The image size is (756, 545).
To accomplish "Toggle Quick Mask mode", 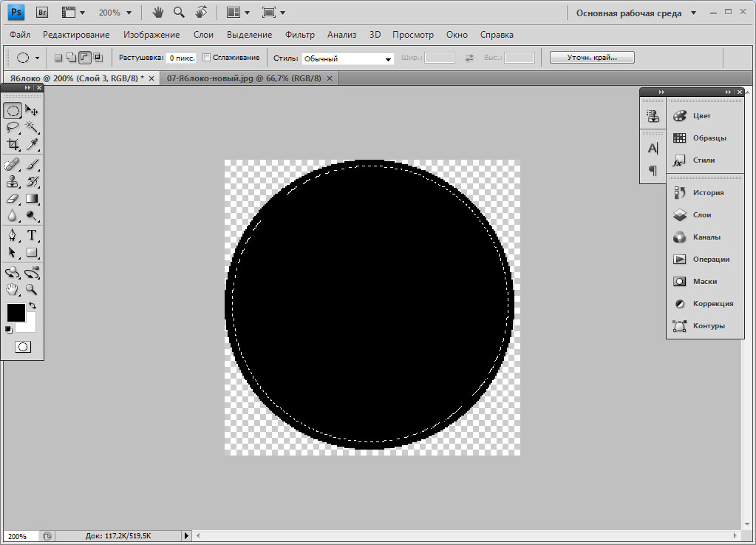I will (23, 347).
